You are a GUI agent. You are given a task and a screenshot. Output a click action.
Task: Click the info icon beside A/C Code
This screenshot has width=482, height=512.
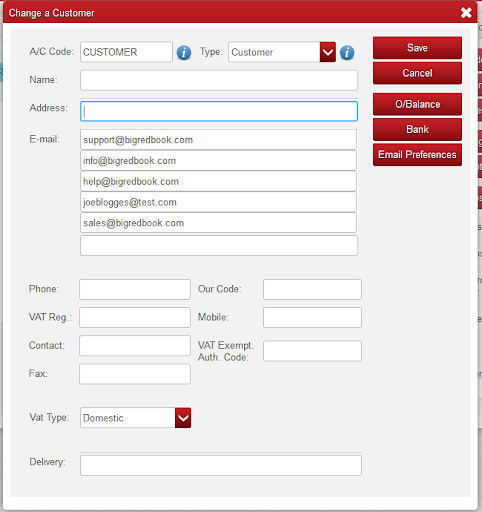tap(184, 52)
